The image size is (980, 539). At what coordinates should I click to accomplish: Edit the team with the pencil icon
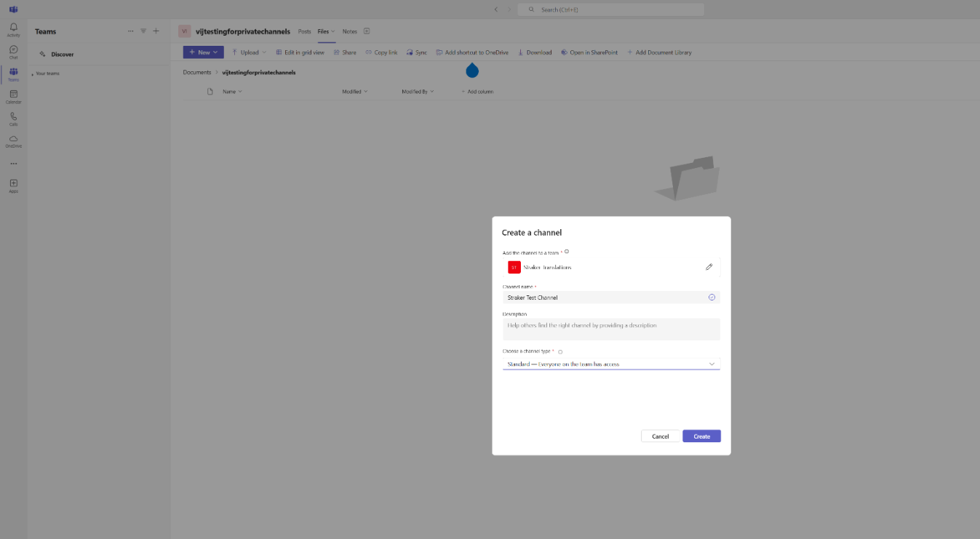click(709, 267)
